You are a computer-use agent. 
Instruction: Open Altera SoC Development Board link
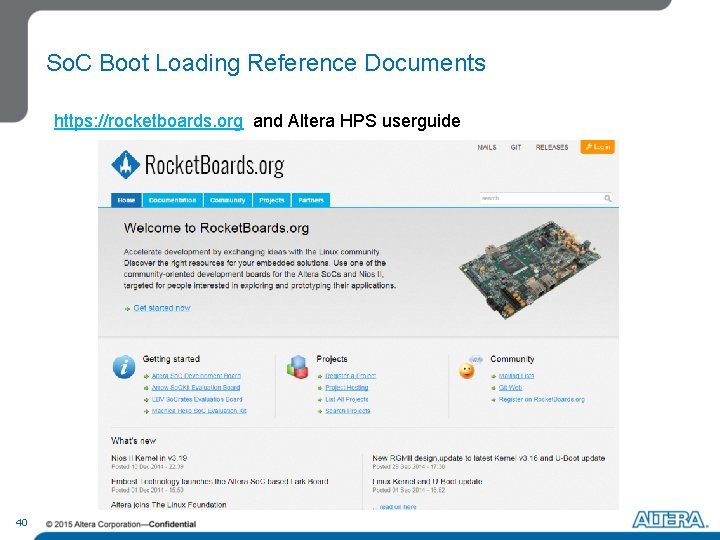click(x=196, y=376)
